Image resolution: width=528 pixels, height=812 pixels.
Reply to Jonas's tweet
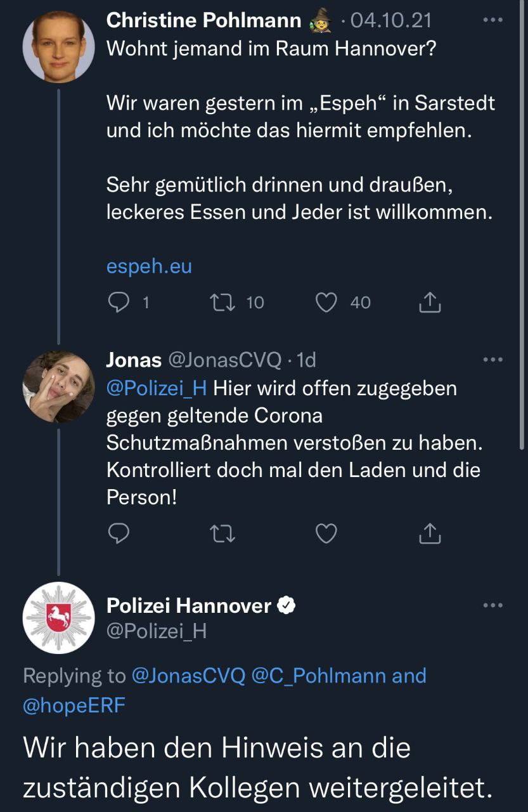(119, 534)
